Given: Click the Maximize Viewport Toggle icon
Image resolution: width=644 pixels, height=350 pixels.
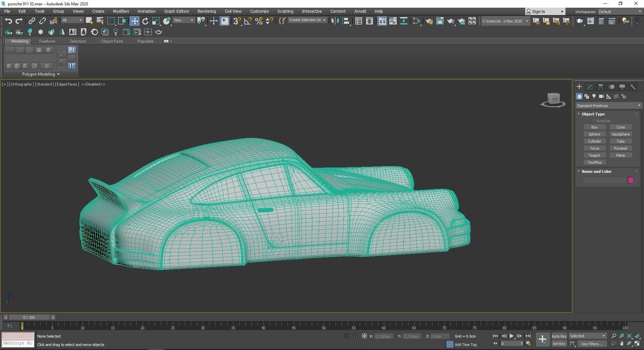Looking at the screenshot, I should 637,343.
